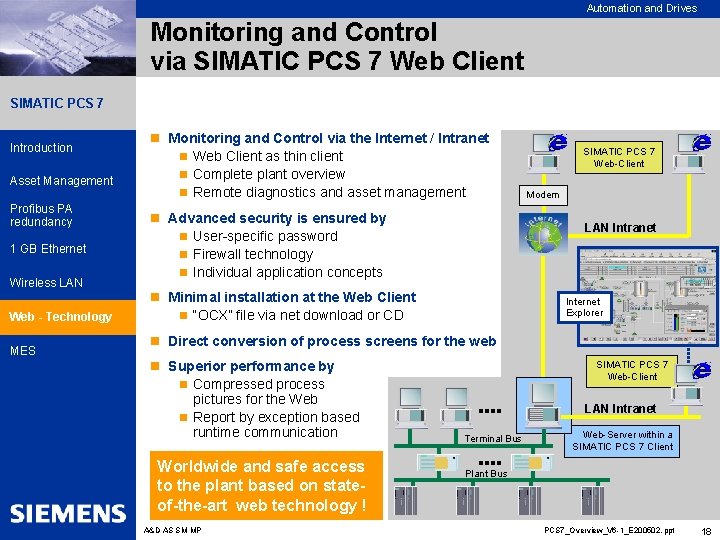This screenshot has height=540, width=720.
Task: Click Web Server within a SIMATIC PCS 7 Client box
Action: point(622,440)
